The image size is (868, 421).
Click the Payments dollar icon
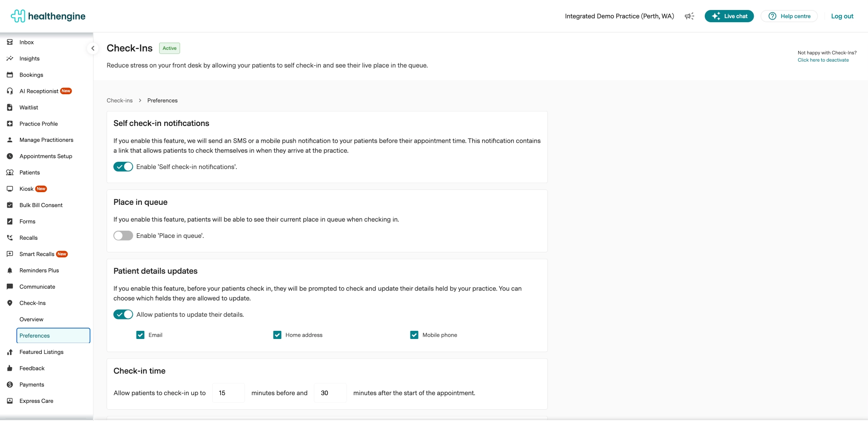tap(10, 385)
